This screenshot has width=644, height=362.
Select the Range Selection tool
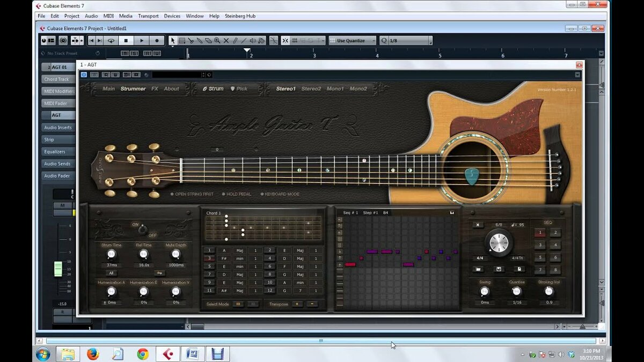(x=181, y=40)
